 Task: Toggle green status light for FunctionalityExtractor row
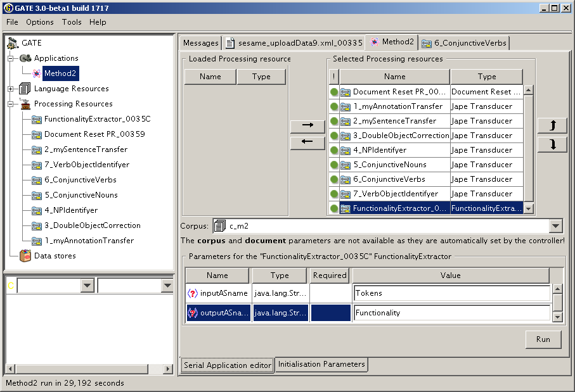pyautogui.click(x=333, y=208)
